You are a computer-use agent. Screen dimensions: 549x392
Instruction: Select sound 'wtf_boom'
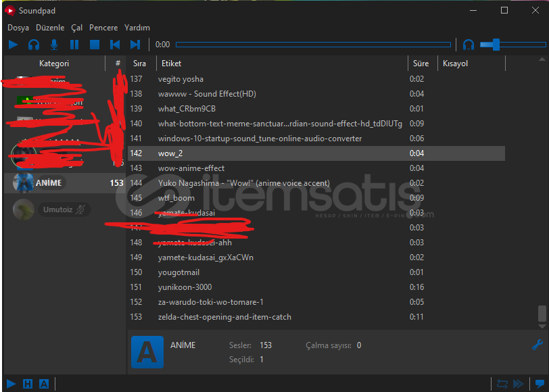click(316, 198)
